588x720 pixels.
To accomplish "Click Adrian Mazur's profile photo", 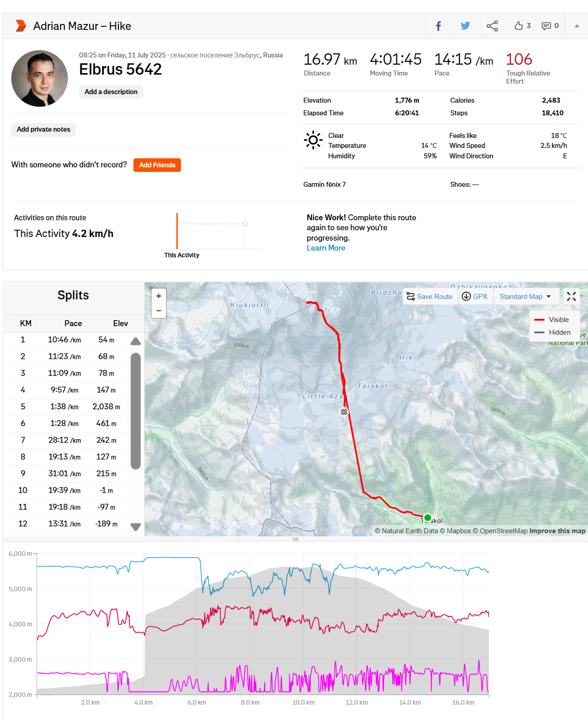I will point(40,78).
